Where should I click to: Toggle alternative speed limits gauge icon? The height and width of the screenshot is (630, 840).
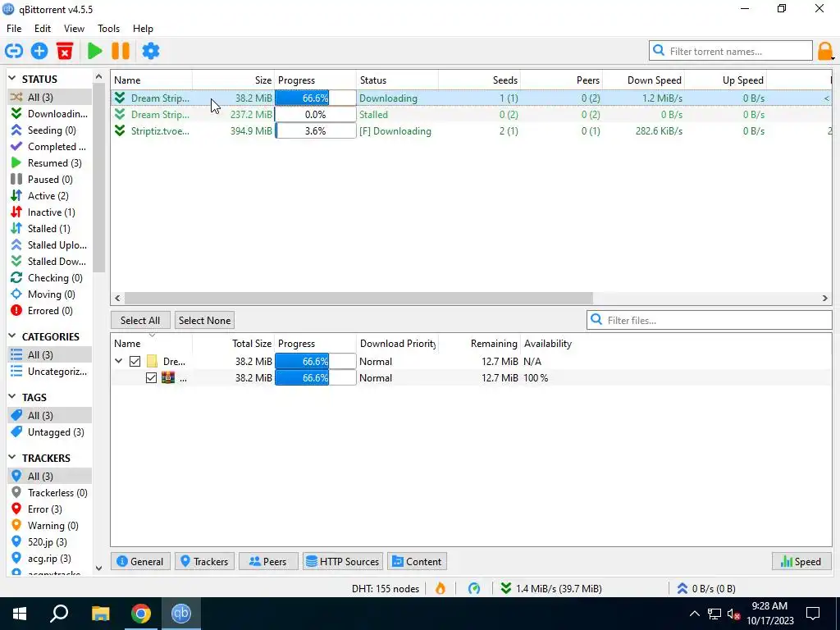click(x=474, y=588)
